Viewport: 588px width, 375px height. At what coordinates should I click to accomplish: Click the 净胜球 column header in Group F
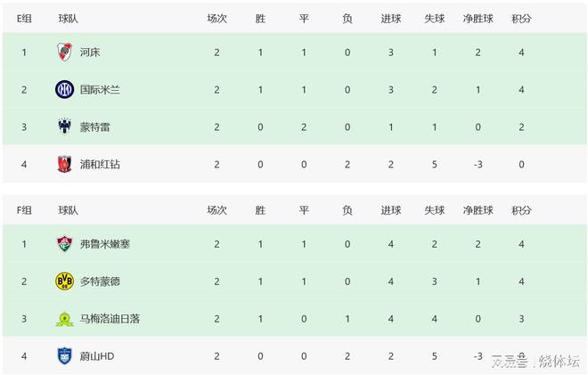[x=478, y=210]
